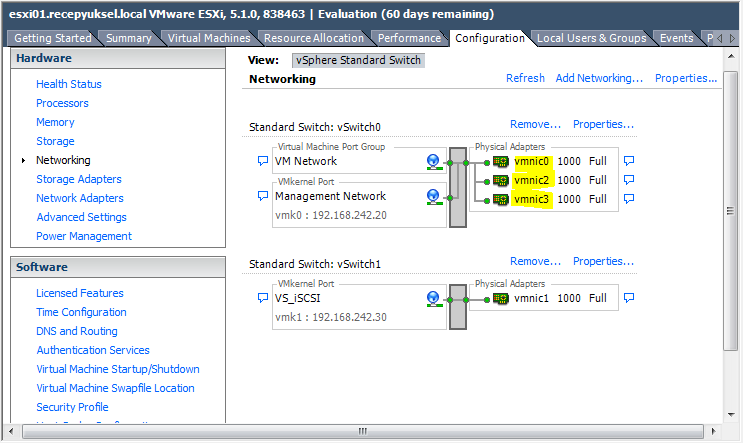Switch to the Getting Started tab
The image size is (743, 443).
(x=53, y=38)
